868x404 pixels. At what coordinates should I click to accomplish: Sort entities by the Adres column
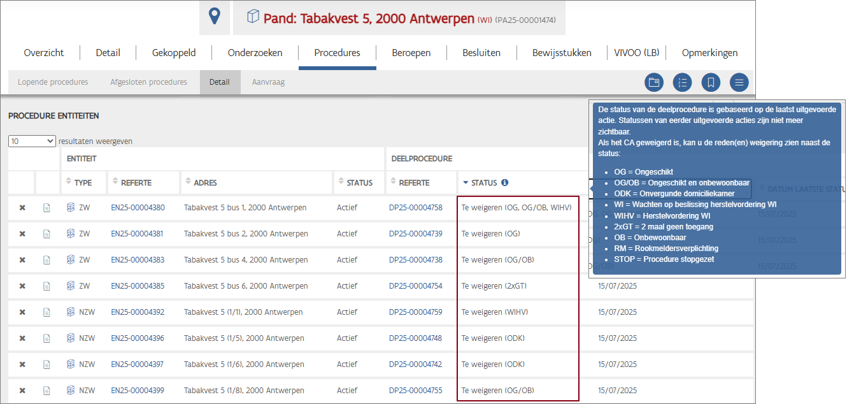click(x=201, y=183)
